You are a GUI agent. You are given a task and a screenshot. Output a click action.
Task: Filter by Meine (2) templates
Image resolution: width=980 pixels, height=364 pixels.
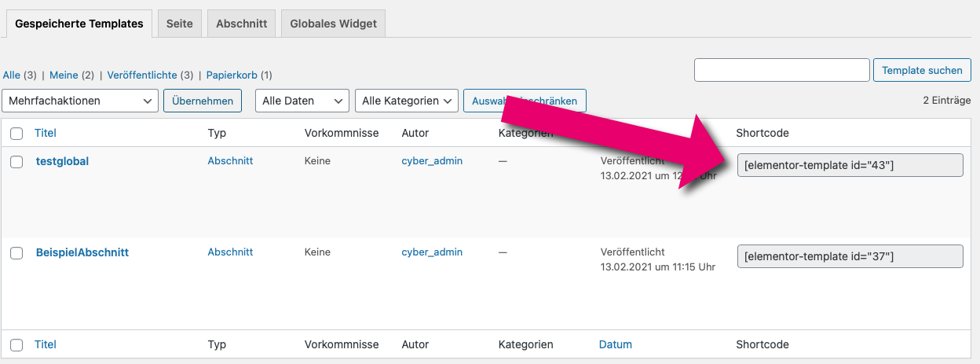tap(71, 75)
